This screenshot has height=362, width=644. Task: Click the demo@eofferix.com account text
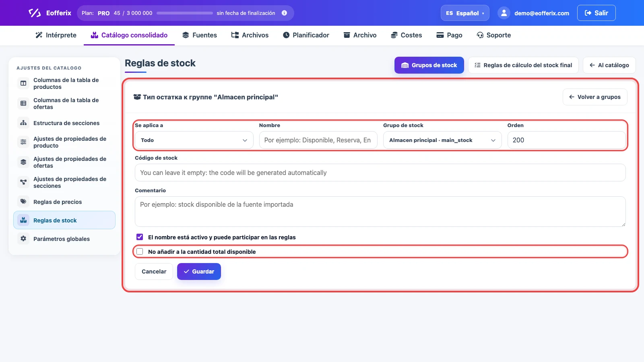coord(542,13)
